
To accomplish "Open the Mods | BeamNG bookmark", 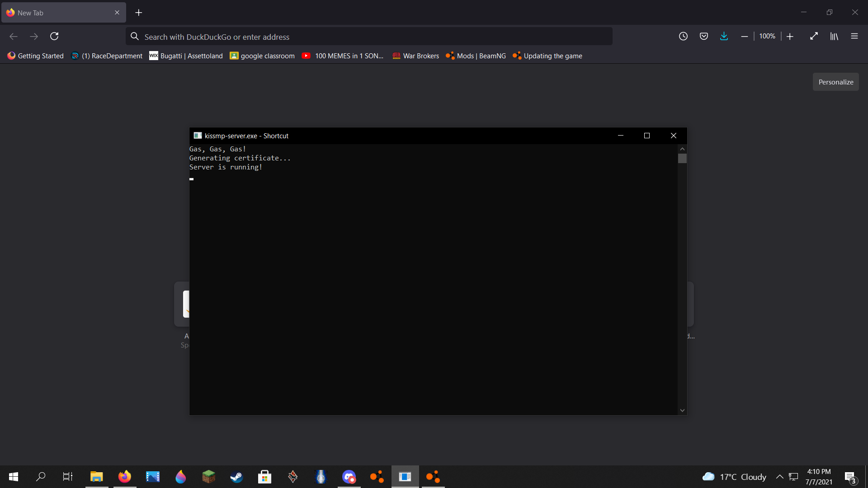I will click(476, 56).
